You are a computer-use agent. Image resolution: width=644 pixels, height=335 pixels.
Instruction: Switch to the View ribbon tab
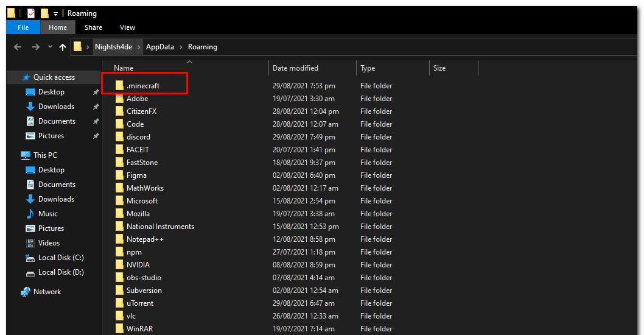(127, 27)
